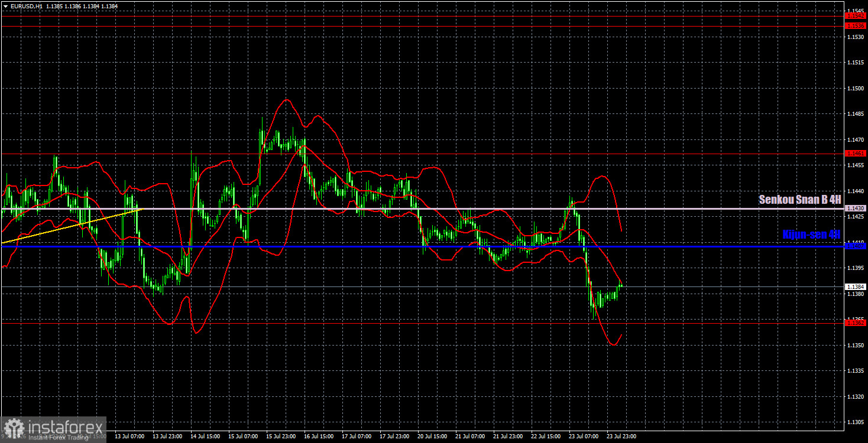Click the 17 Jul 07:00 time label
The width and height of the screenshot is (868, 443).
click(357, 437)
